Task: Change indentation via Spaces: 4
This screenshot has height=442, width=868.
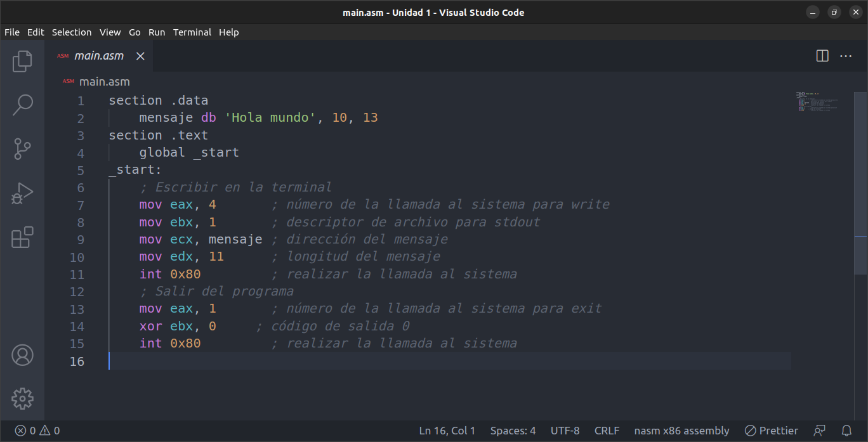Action: (513, 430)
